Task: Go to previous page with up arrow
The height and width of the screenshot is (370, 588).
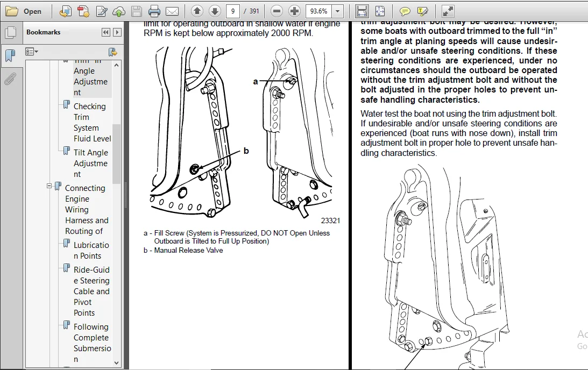Action: click(197, 11)
